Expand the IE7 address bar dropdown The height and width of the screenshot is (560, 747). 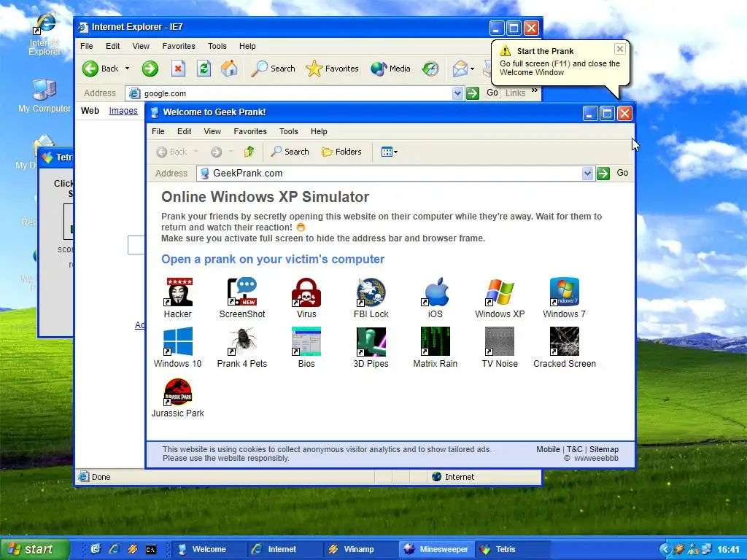pyautogui.click(x=457, y=93)
